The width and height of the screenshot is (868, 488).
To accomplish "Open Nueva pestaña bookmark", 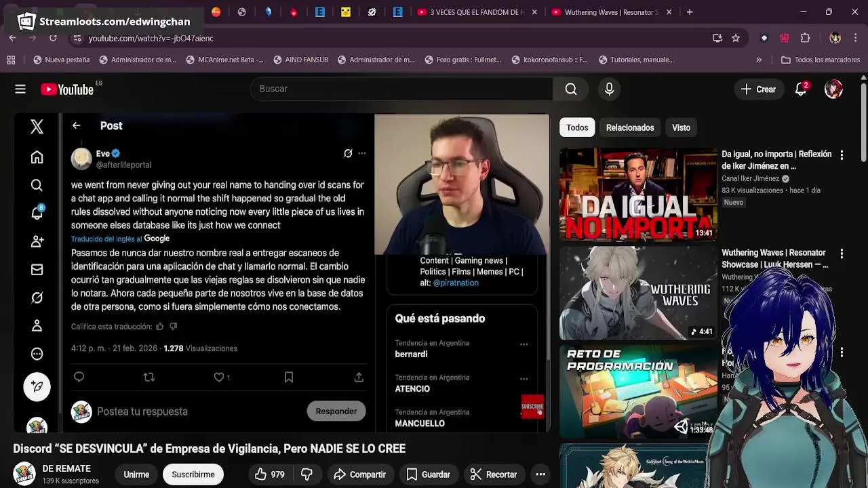I will point(61,60).
